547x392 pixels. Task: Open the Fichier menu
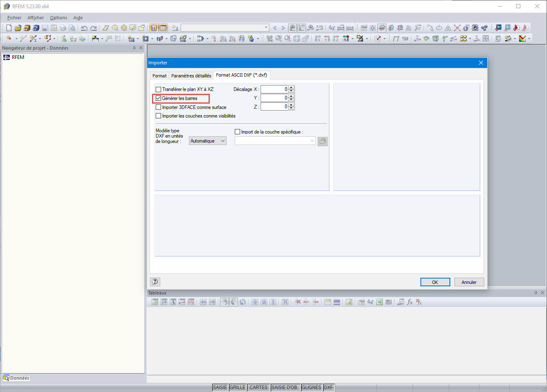14,18
